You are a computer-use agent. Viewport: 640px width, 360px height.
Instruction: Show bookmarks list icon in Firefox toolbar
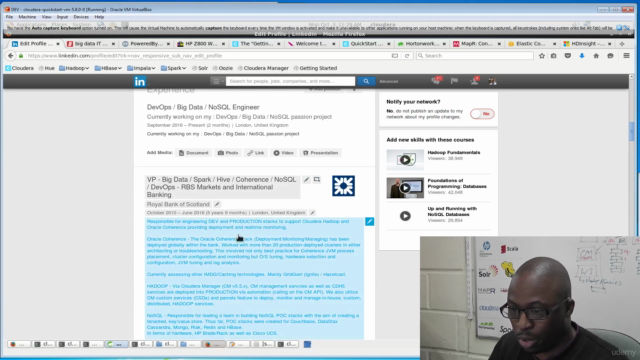553,56
